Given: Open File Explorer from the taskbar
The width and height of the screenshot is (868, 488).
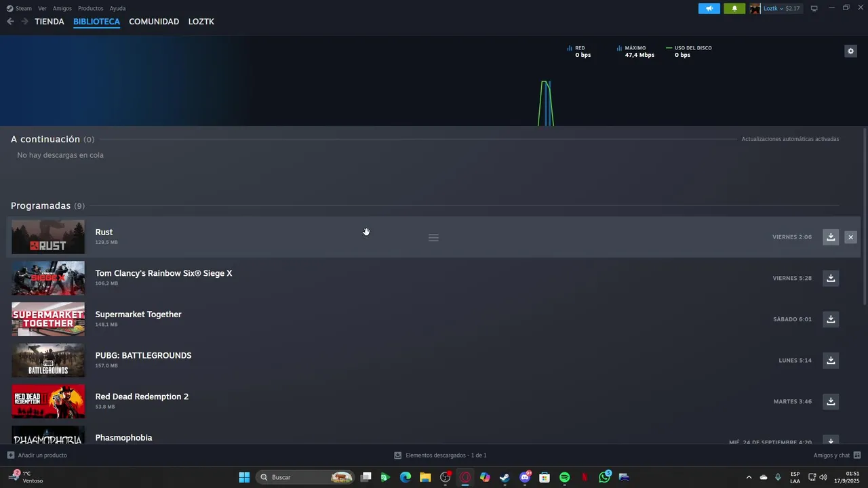Looking at the screenshot, I should (425, 477).
